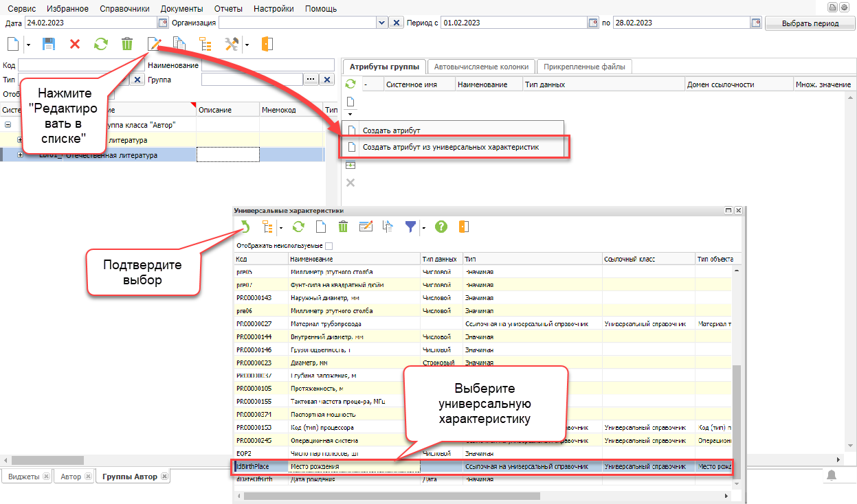Click the blue floppy-disk Save icon
Image resolution: width=857 pixels, height=504 pixels.
tap(49, 44)
